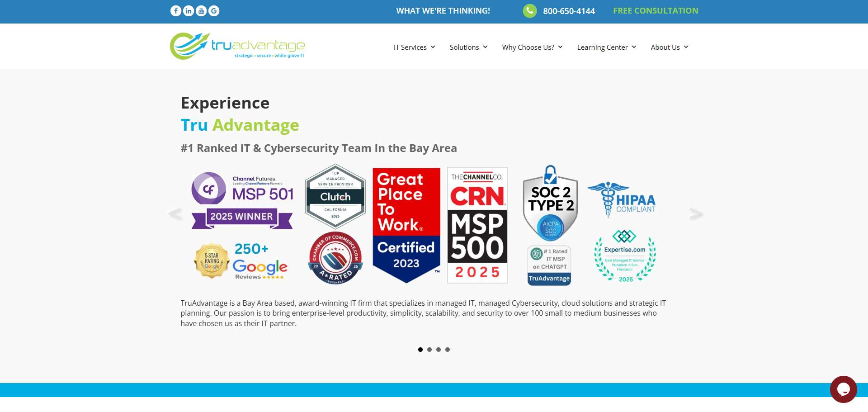Open the Google social icon

pos(214,11)
